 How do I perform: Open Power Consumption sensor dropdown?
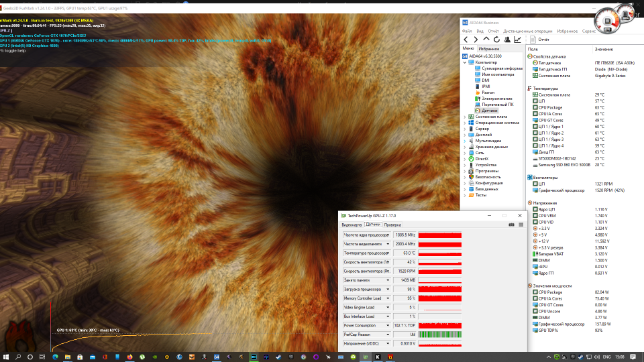point(388,326)
